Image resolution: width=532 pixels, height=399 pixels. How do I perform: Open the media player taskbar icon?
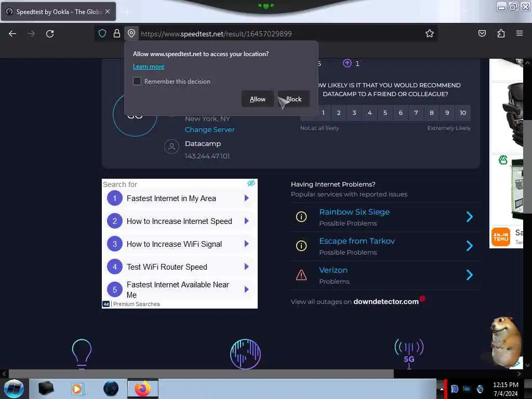coord(77,389)
